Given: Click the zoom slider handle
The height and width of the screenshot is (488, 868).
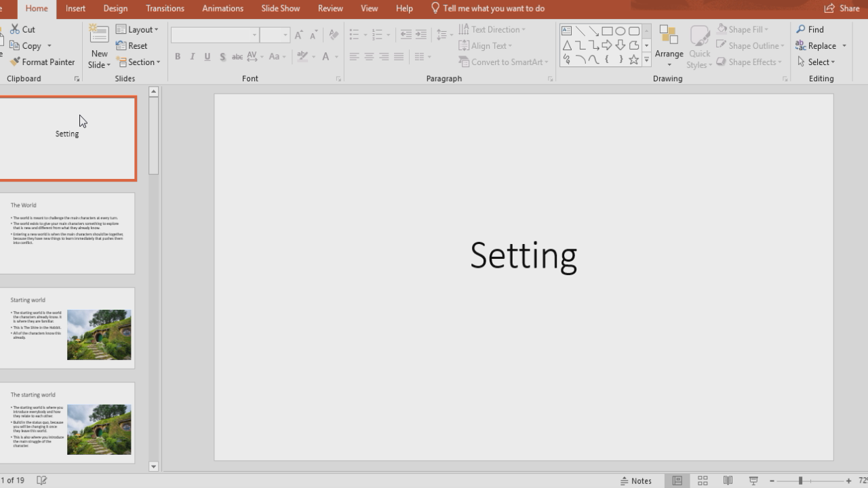Looking at the screenshot, I should [800, 481].
